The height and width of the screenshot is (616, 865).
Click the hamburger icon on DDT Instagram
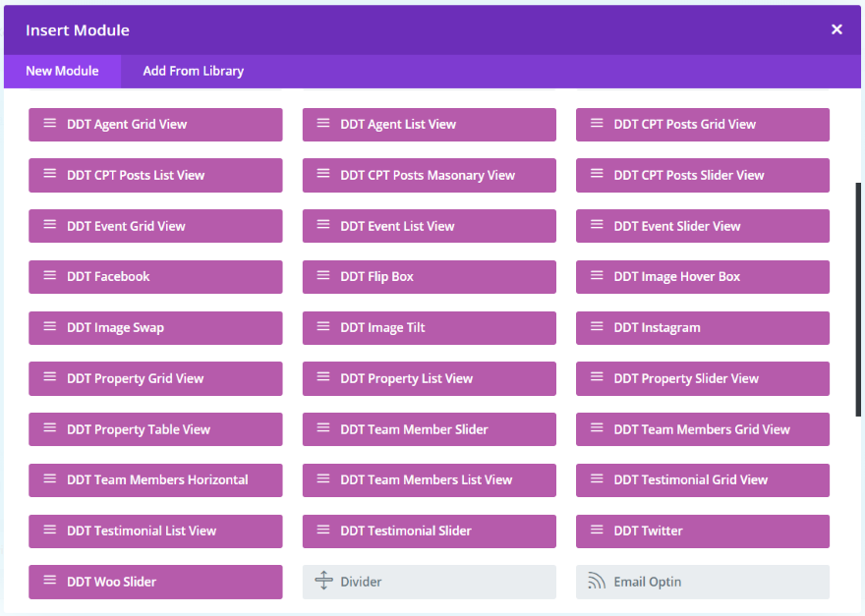pos(597,326)
